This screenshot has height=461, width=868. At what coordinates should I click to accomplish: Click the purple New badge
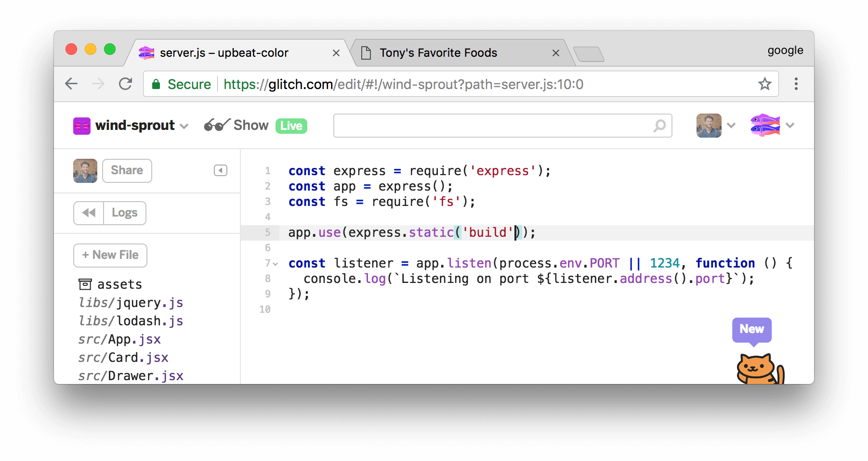[751, 330]
